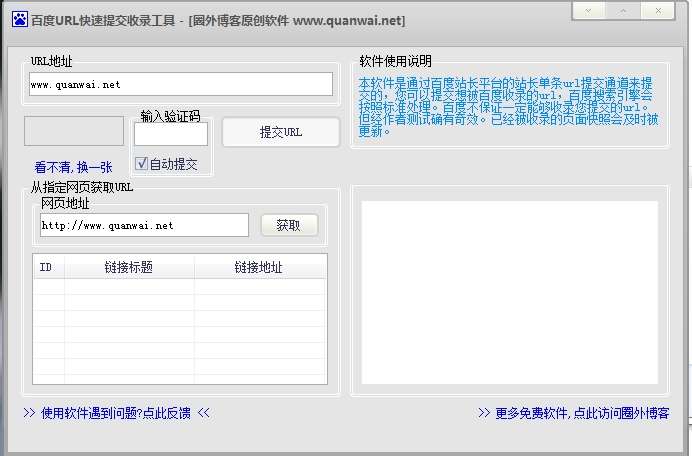Image resolution: width=692 pixels, height=456 pixels.
Task: Click the 网页地址 input field
Action: pos(144,225)
